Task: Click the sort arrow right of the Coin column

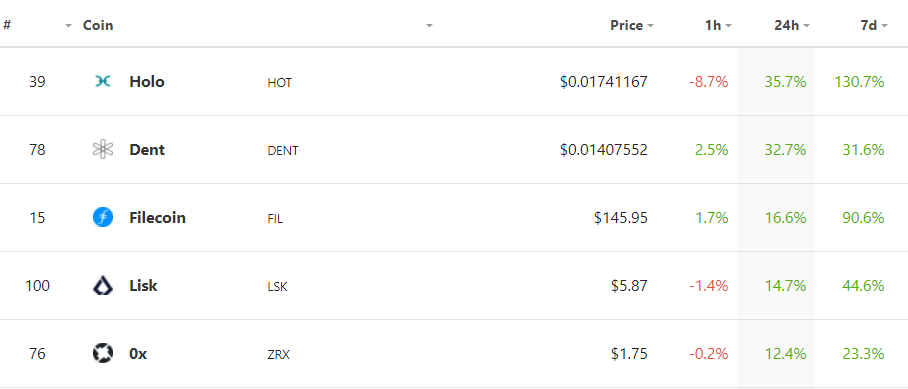Action: 429,26
